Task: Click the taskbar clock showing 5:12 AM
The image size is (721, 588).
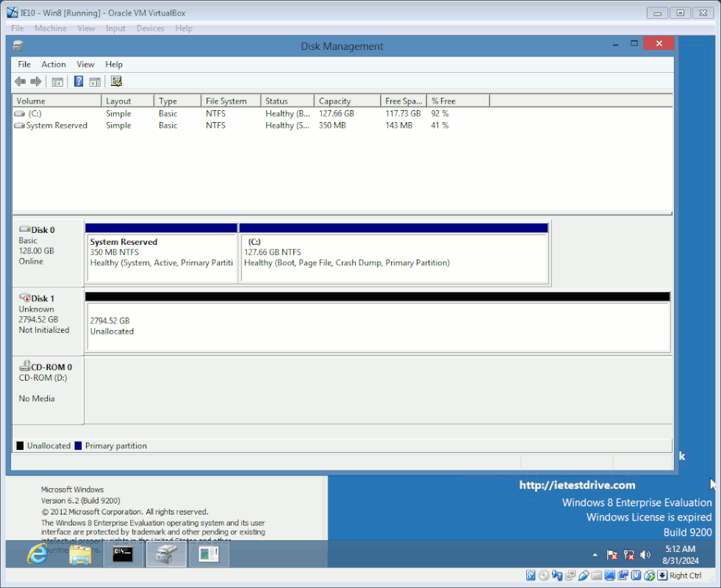Action: (x=681, y=555)
